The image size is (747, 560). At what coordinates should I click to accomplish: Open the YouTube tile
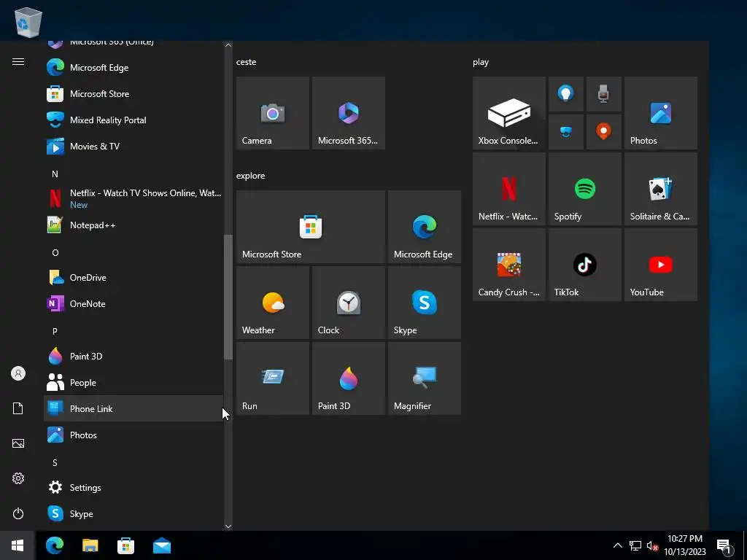661,264
